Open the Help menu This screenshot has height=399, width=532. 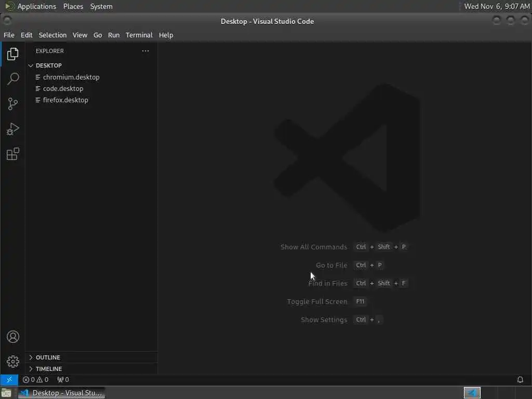click(x=166, y=35)
